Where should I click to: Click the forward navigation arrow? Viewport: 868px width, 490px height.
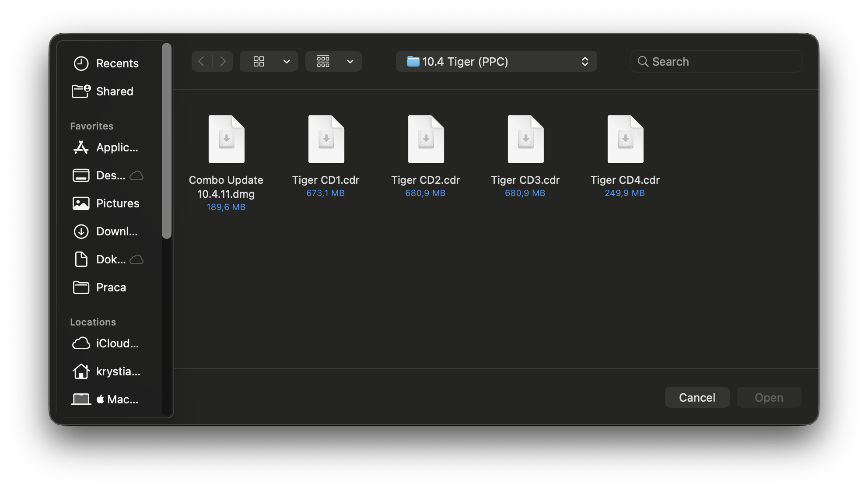click(223, 61)
